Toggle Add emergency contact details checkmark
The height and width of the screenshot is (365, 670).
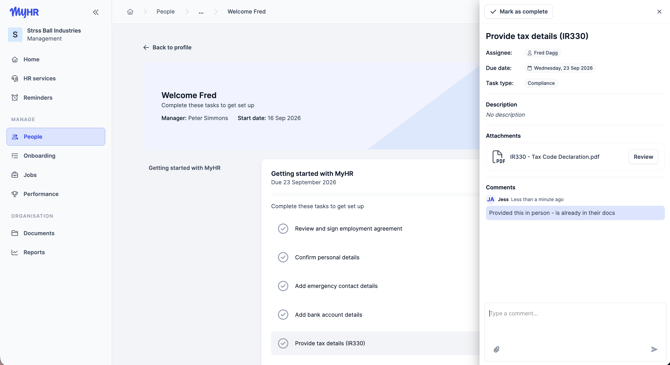(283, 286)
